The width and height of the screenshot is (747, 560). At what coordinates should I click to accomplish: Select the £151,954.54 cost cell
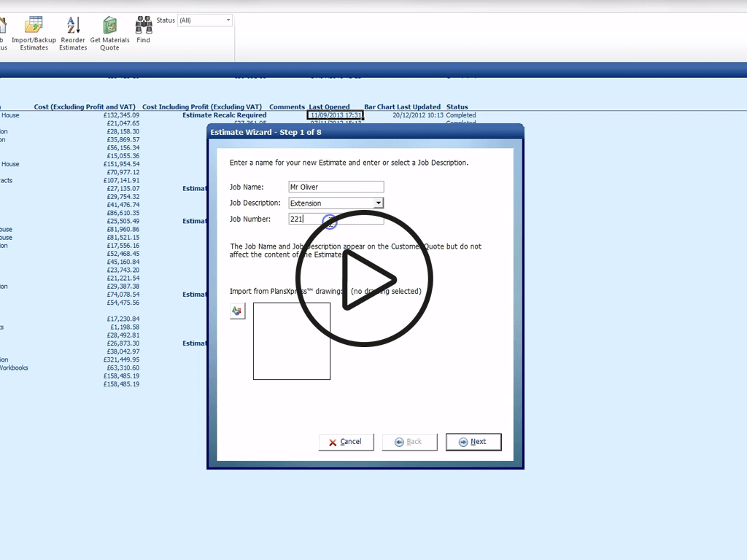(122, 164)
